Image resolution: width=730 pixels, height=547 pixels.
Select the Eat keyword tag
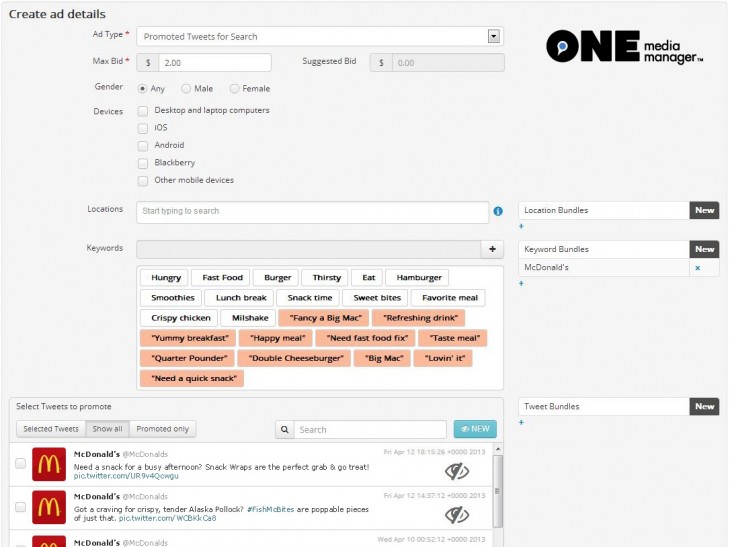(x=368, y=278)
